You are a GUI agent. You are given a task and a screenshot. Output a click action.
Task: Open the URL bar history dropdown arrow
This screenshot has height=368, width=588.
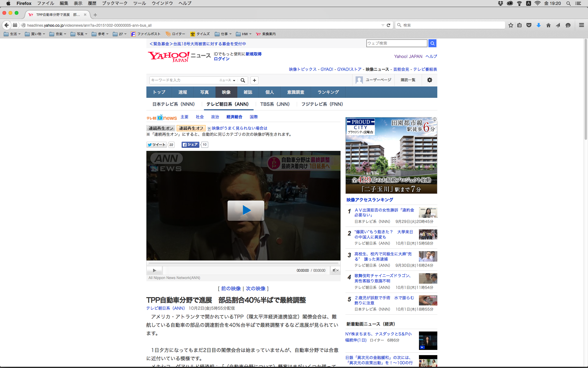(x=383, y=25)
